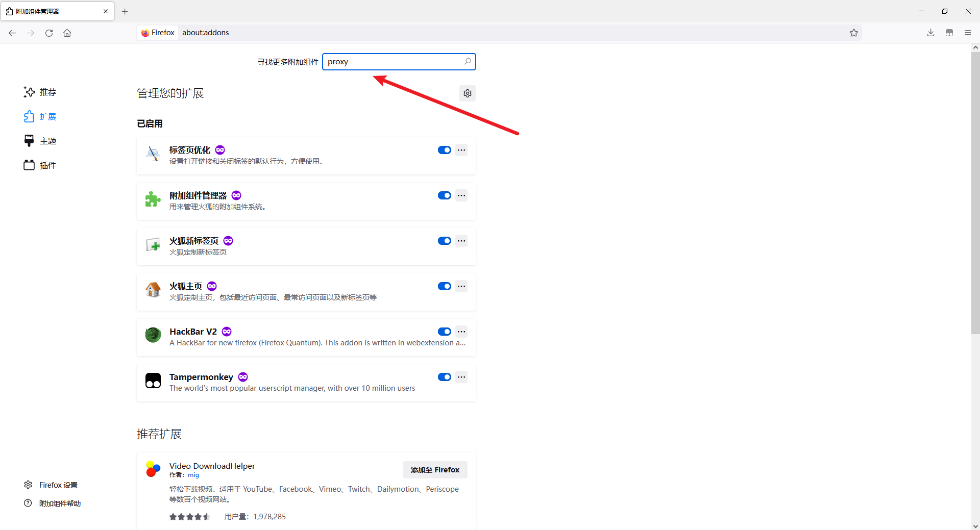Show more options for 火狐主页
Image resolution: width=980 pixels, height=530 pixels.
pos(461,286)
